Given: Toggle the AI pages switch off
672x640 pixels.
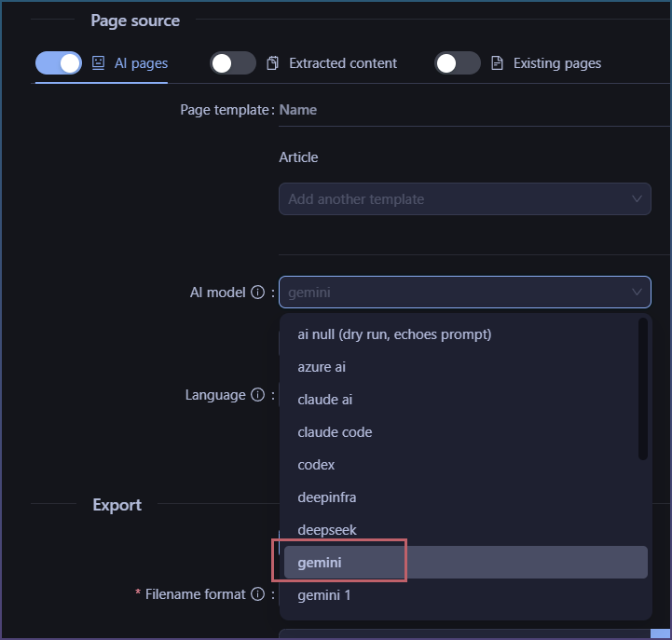Looking at the screenshot, I should 59,63.
